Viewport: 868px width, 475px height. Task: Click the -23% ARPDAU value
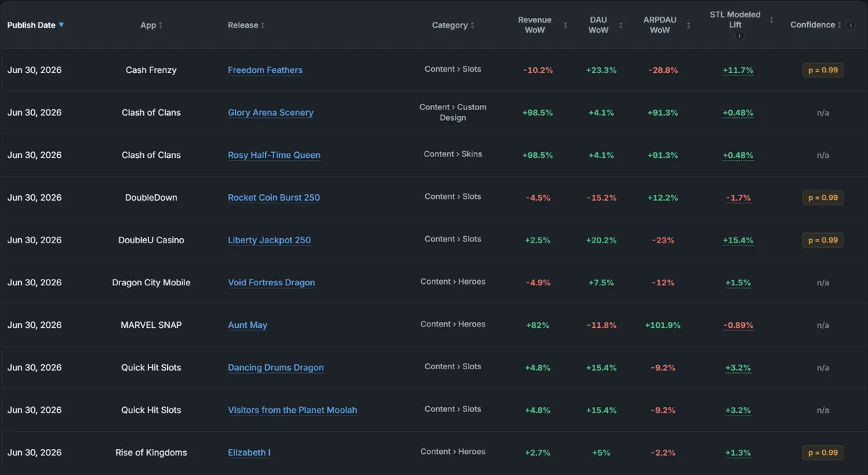tap(663, 240)
